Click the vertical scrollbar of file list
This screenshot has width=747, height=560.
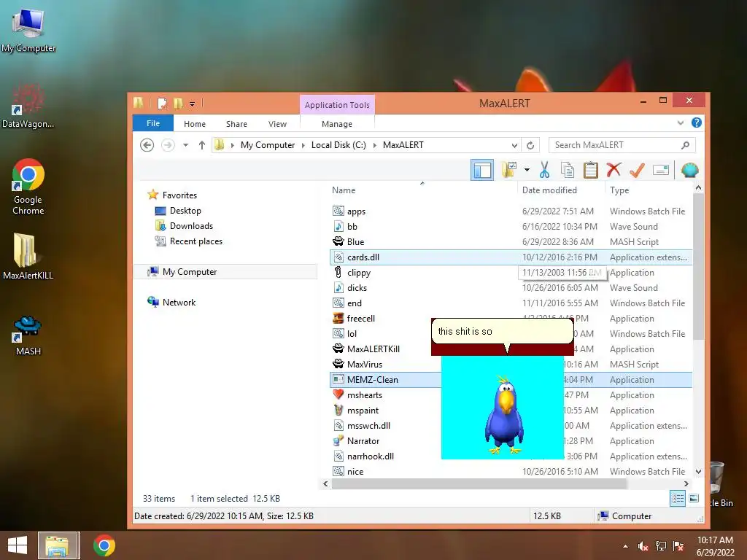pos(698,267)
